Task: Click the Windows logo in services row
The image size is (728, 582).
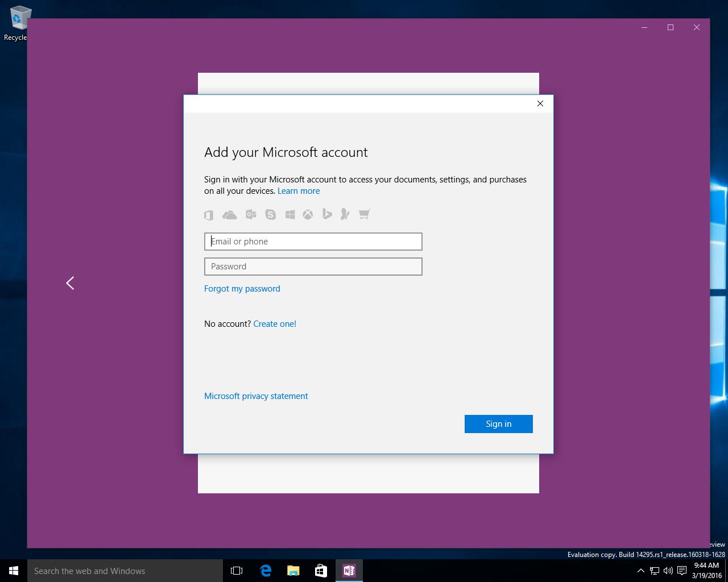Action: 290,214
